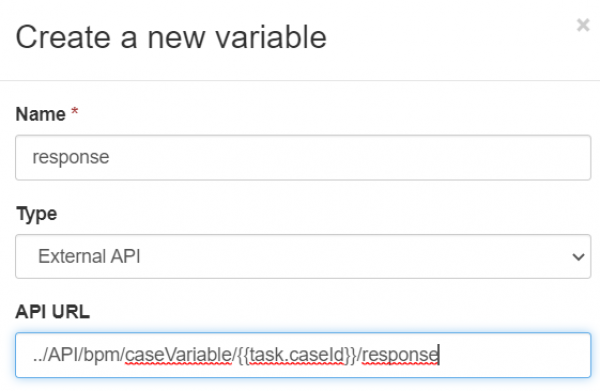
Task: Open the Type dropdown chevron arrow
Action: 578,256
